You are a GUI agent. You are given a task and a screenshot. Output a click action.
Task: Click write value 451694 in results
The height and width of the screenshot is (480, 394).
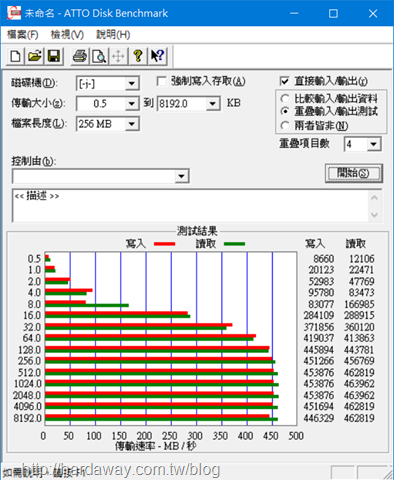tap(319, 406)
